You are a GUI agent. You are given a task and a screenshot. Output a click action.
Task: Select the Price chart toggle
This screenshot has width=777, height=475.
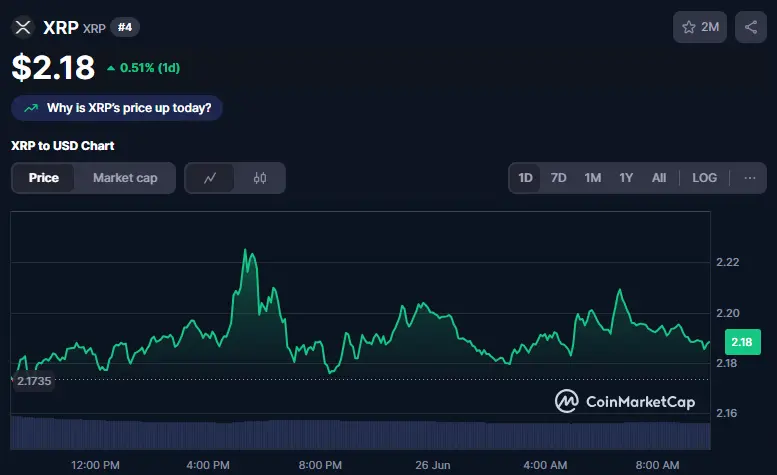click(x=44, y=178)
